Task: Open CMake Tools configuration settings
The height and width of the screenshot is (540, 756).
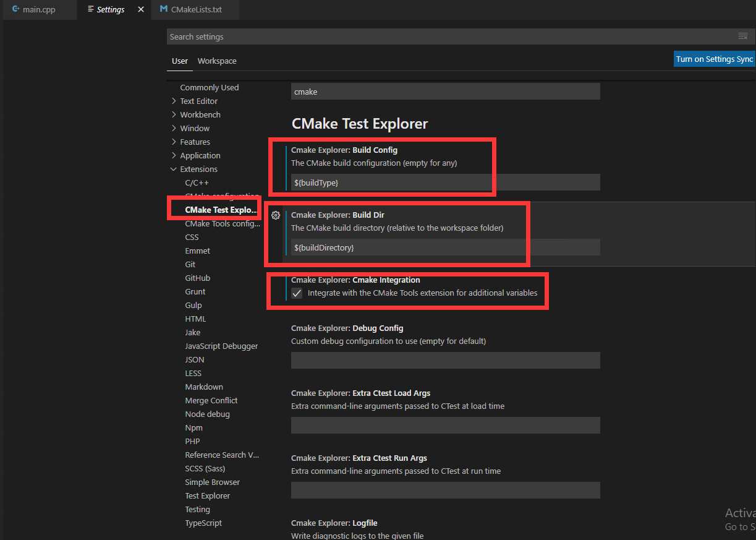Action: click(x=222, y=224)
